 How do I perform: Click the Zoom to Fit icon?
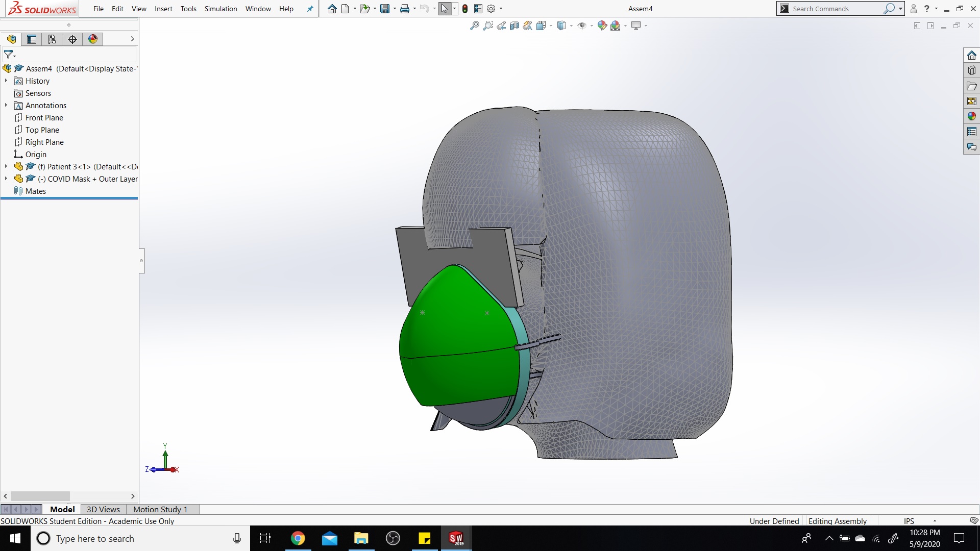click(x=475, y=26)
